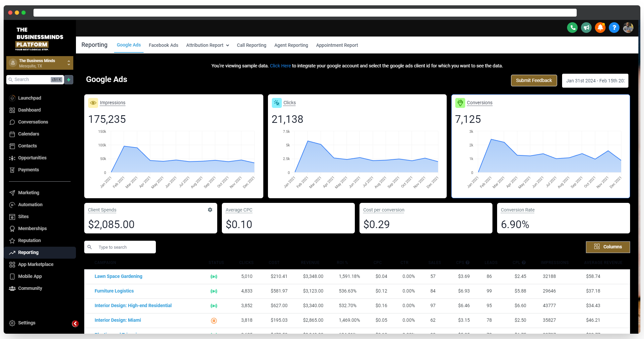Image resolution: width=644 pixels, height=339 pixels.
Task: Click the green lightning quick actions icon
Action: (x=69, y=80)
